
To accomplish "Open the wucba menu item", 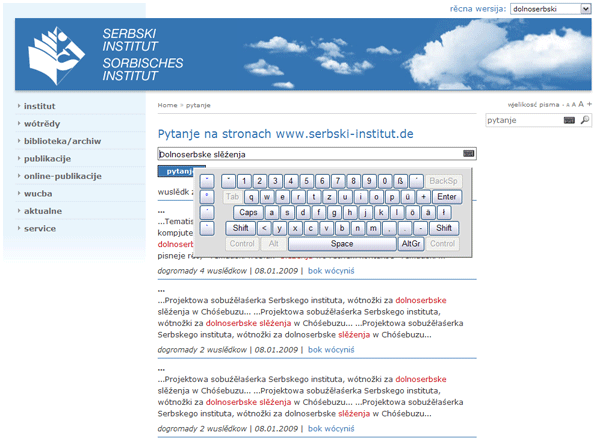I will click(38, 194).
